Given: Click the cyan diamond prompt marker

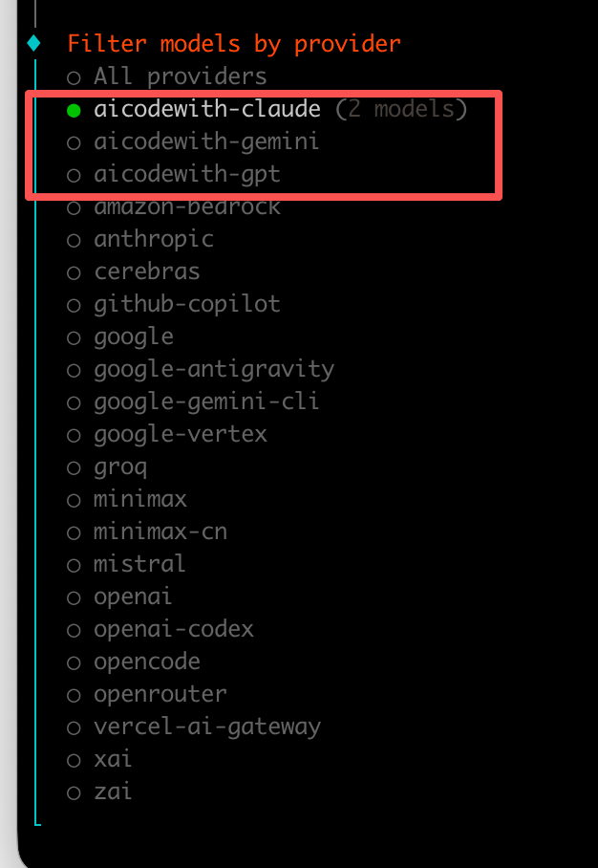Looking at the screenshot, I should pyautogui.click(x=34, y=42).
